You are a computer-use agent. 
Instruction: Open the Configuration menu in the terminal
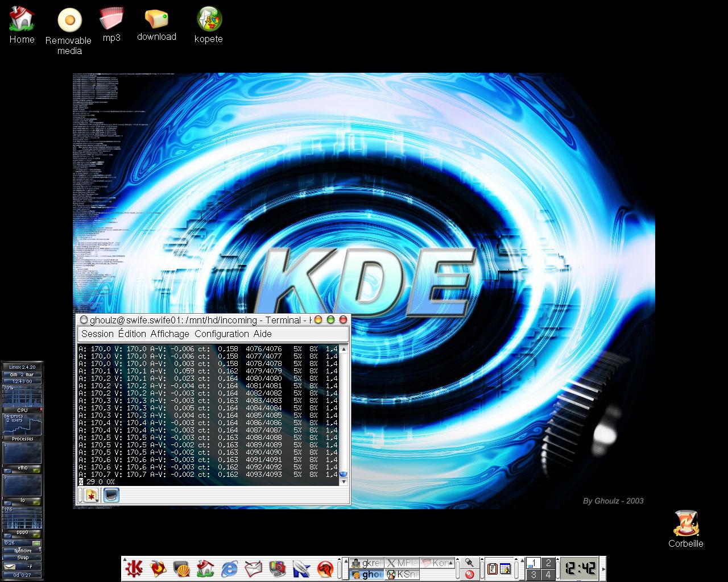click(x=221, y=334)
